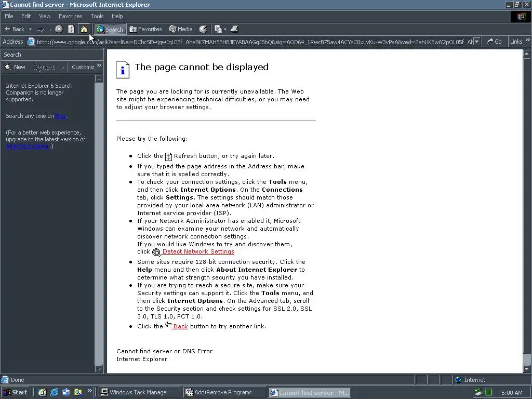The width and height of the screenshot is (532, 399).
Task: Expand quick launch overflow chevron
Action: [89, 391]
